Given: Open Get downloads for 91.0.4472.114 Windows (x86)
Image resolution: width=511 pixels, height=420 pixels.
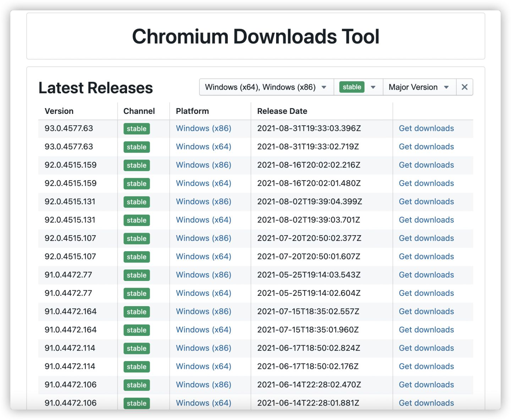Looking at the screenshot, I should (x=426, y=348).
